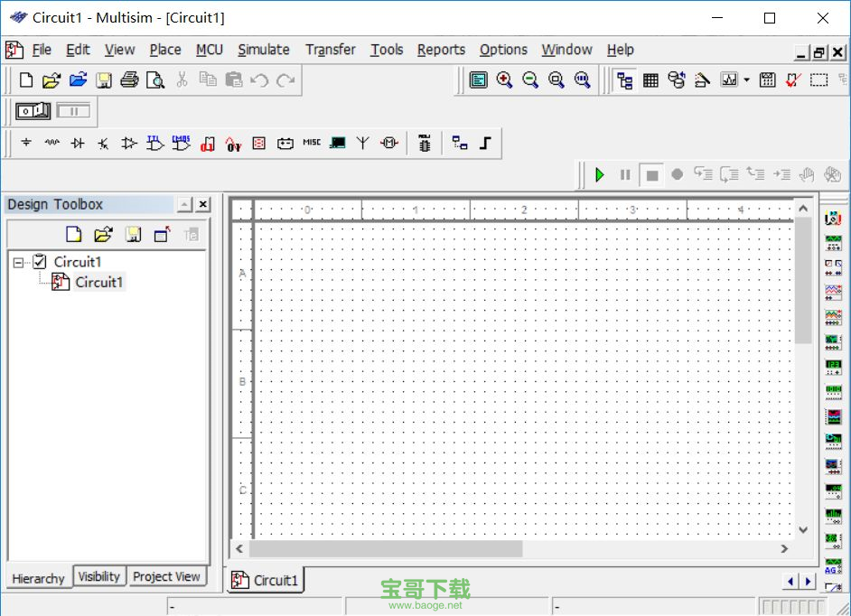Select the Place Diode component icon
This screenshot has height=616, width=851.
coord(79,143)
